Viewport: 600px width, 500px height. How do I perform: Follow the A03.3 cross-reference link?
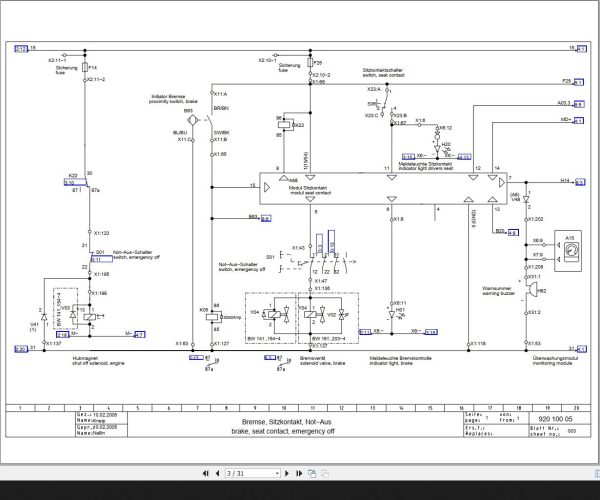click(x=579, y=104)
